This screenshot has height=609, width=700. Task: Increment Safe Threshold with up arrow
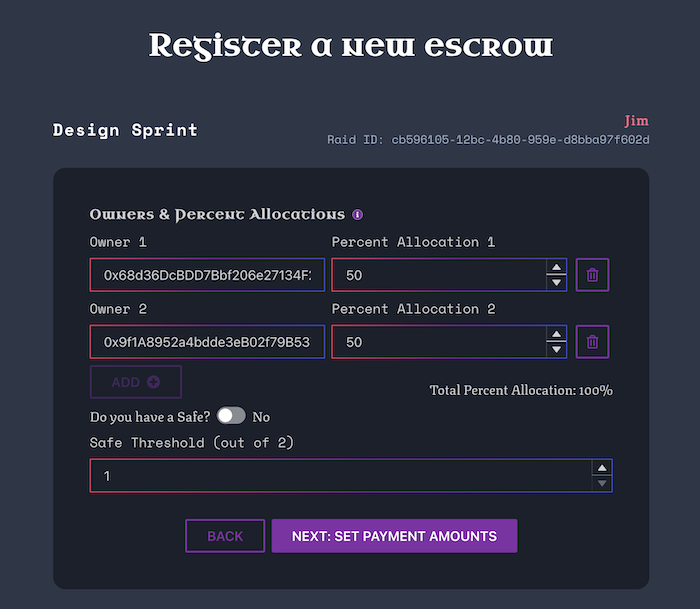point(601,468)
